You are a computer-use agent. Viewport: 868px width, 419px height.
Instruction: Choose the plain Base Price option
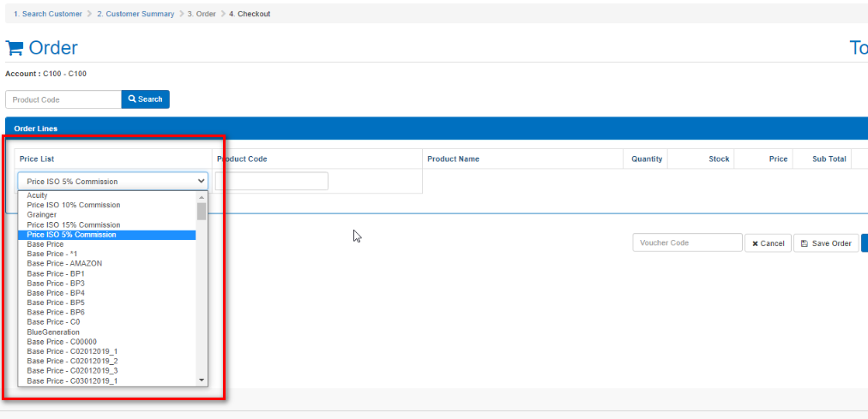107,244
